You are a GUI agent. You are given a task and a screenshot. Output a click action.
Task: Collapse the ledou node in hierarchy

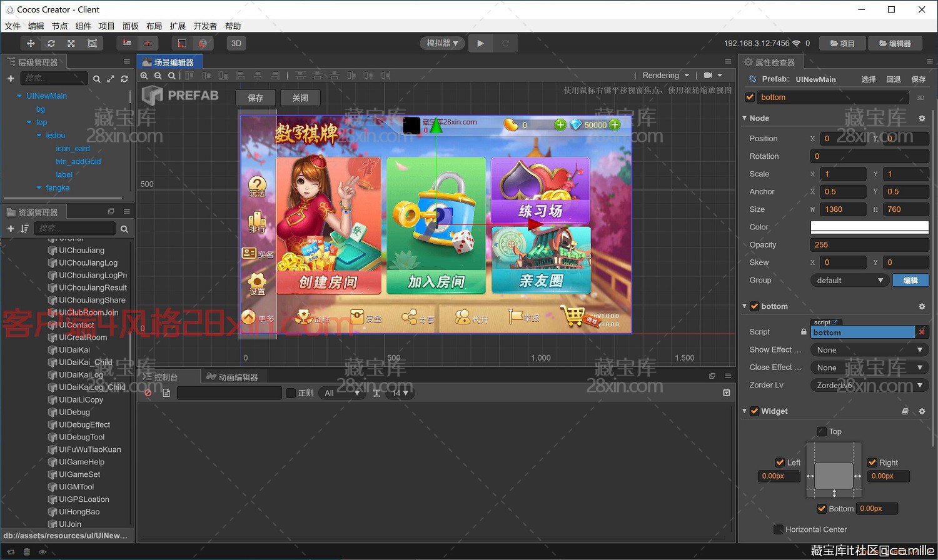pyautogui.click(x=39, y=135)
